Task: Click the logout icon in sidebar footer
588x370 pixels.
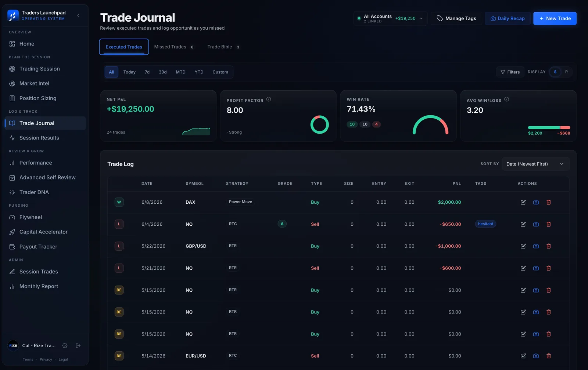Action: [78, 345]
